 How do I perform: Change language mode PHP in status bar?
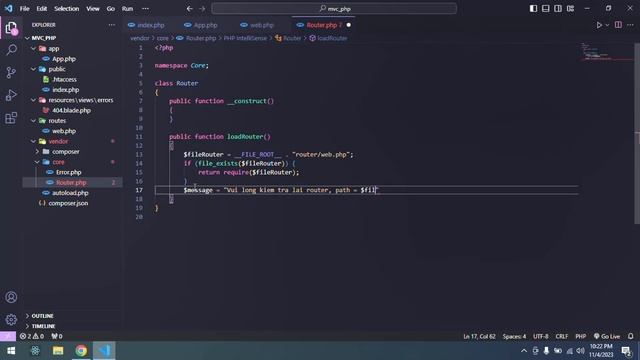click(580, 336)
